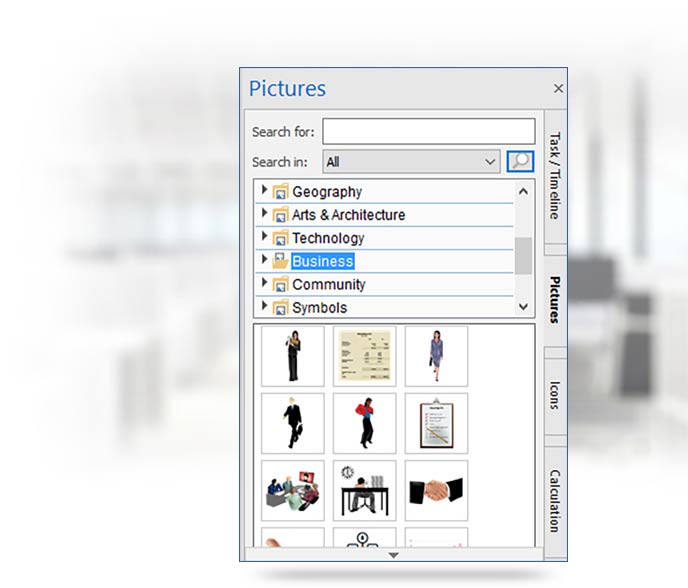The image size is (688, 588).
Task: Switch to the Calculation side tab
Action: click(555, 501)
